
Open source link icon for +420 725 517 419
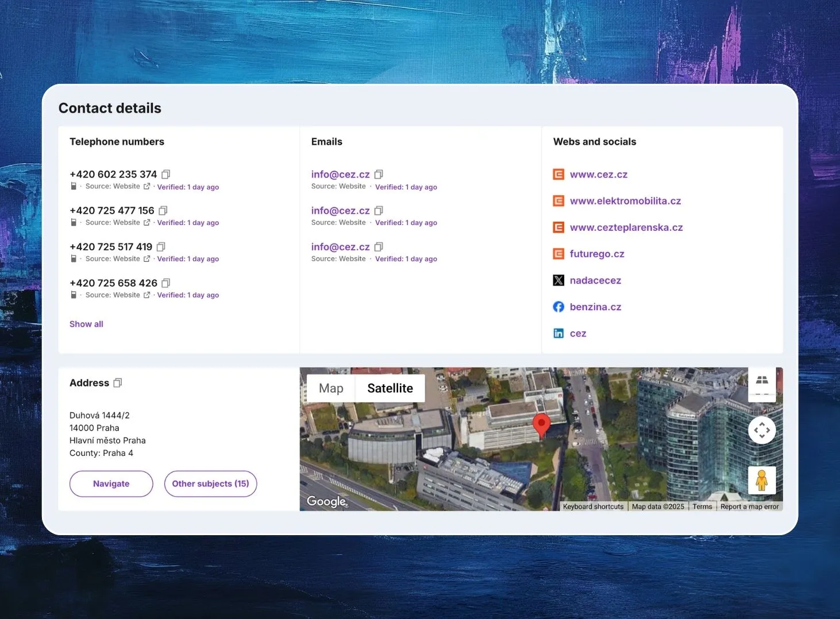(147, 258)
